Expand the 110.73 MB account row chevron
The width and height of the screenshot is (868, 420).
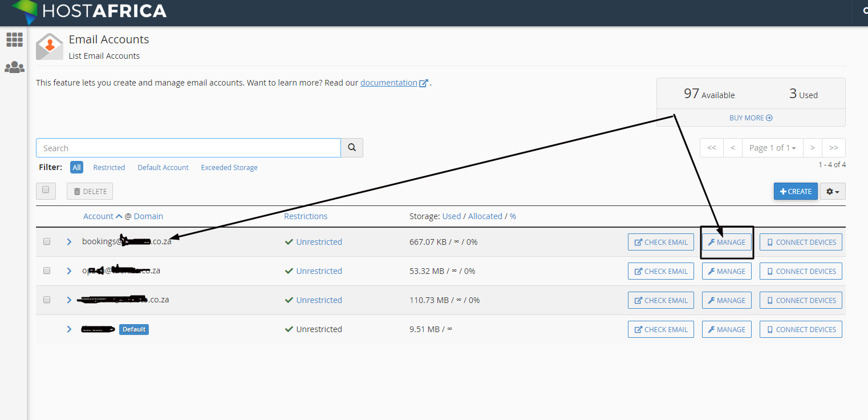[69, 300]
